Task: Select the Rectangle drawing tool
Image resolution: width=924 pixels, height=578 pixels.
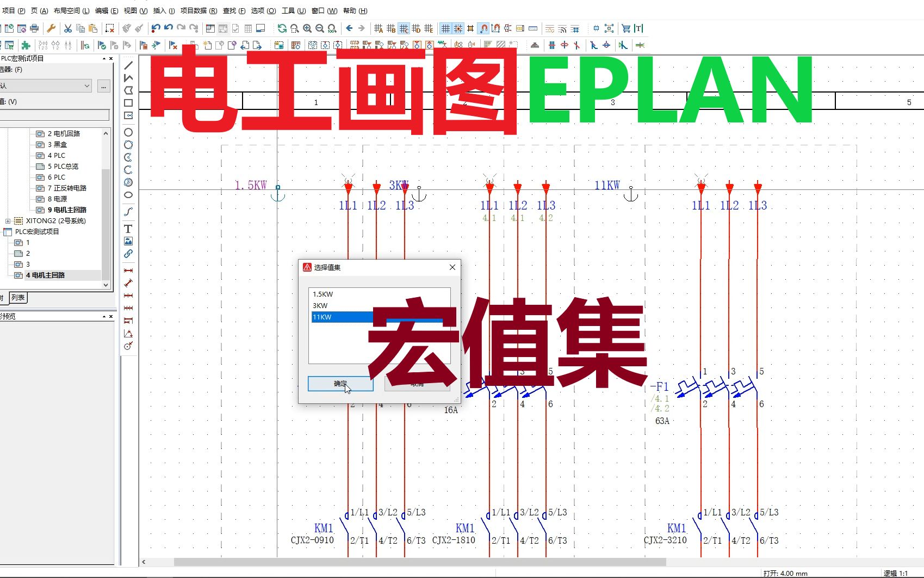Action: 128,102
